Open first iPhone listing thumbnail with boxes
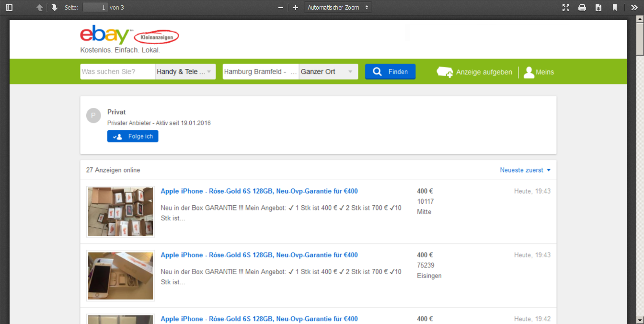This screenshot has width=644, height=324. (121, 212)
